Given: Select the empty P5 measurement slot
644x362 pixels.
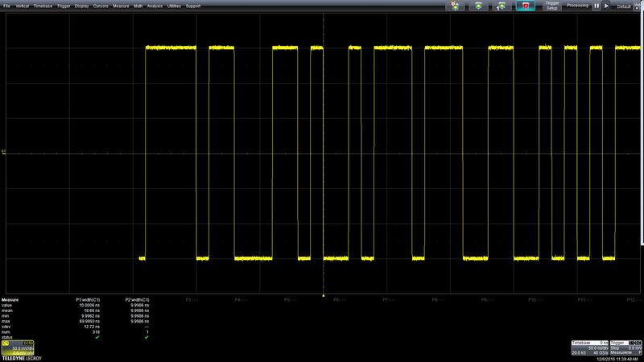Looking at the screenshot, I should pyautogui.click(x=291, y=300).
